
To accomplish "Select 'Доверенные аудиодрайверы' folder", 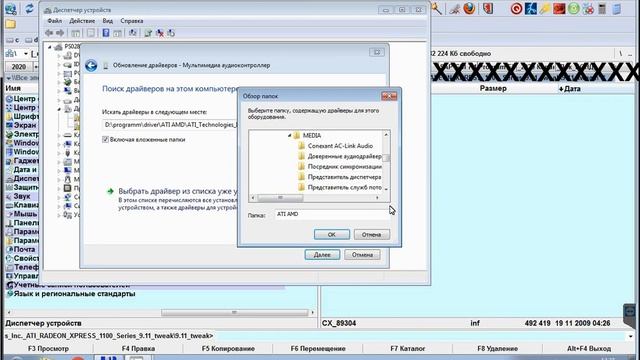I will point(344,156).
